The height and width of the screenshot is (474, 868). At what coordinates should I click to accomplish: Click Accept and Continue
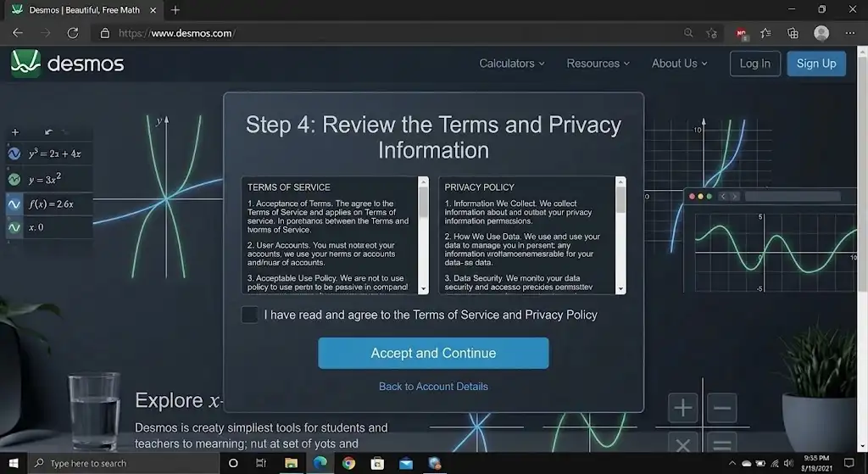pos(433,354)
